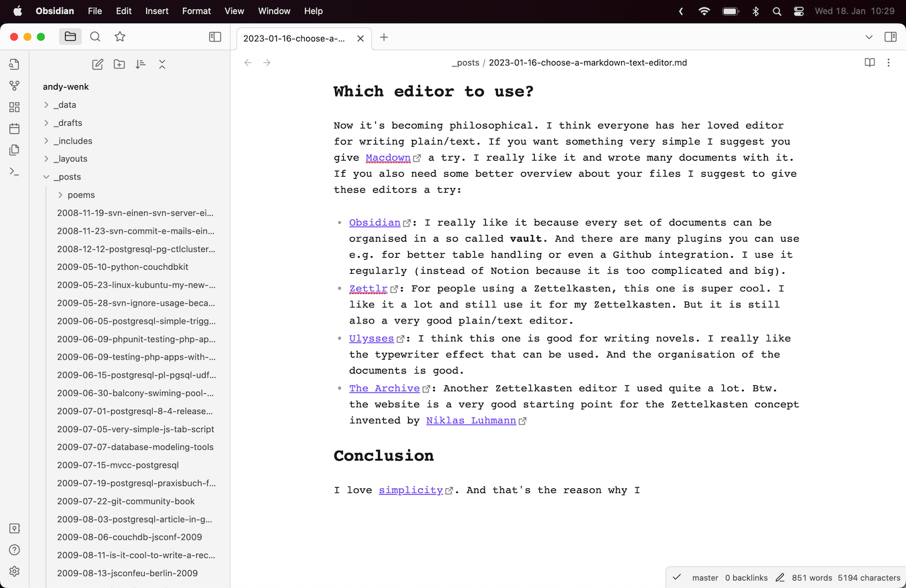
Task: Collapse the left sidebar with the toggle icon
Action: click(215, 37)
